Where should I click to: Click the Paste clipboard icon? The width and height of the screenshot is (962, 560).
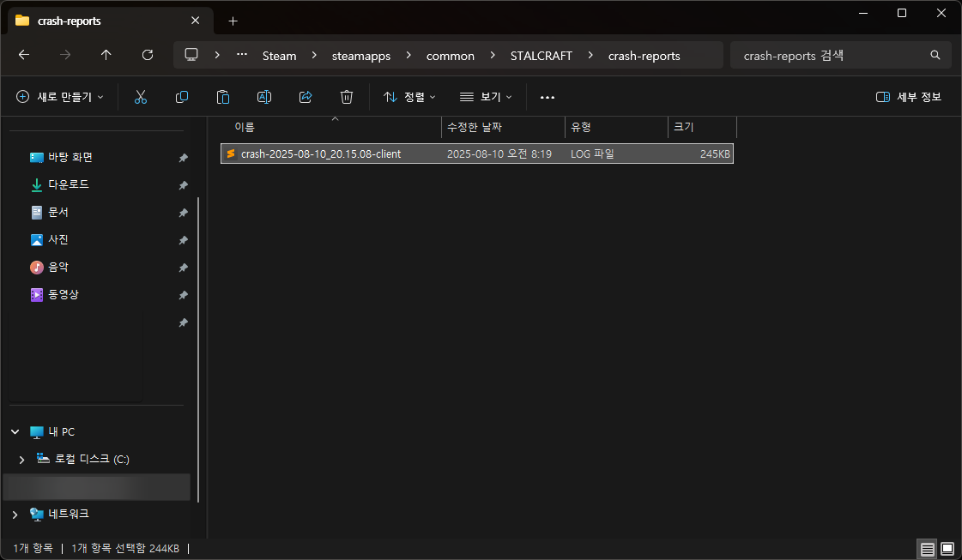223,97
